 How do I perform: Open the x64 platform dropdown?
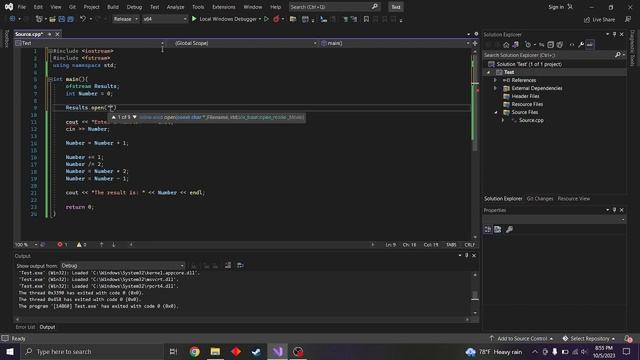(x=165, y=19)
